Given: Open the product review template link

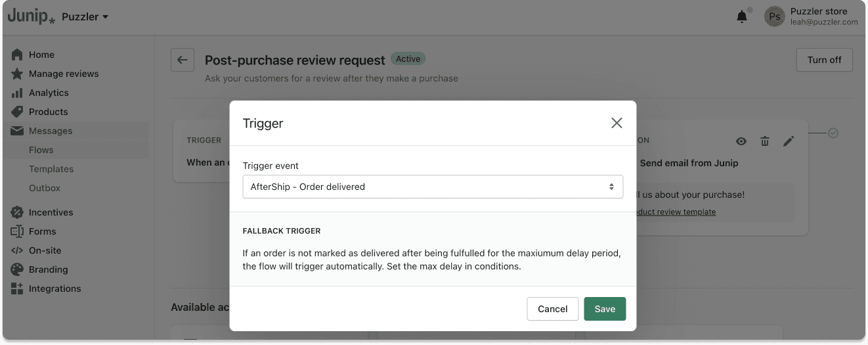Looking at the screenshot, I should click(676, 212).
